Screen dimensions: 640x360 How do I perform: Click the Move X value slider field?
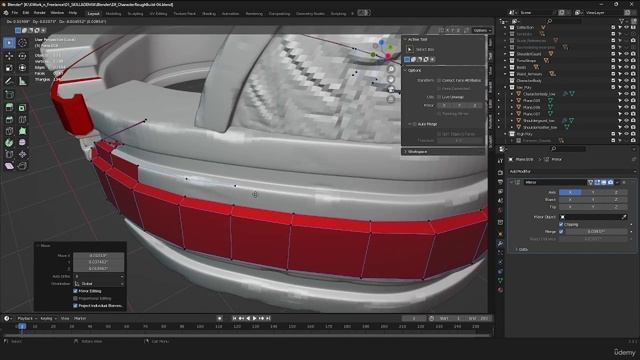coord(98,256)
